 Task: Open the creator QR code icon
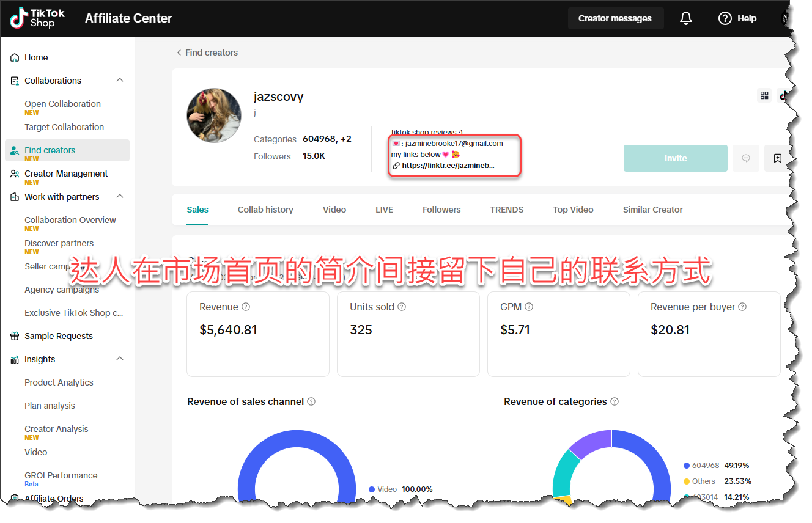pyautogui.click(x=764, y=95)
